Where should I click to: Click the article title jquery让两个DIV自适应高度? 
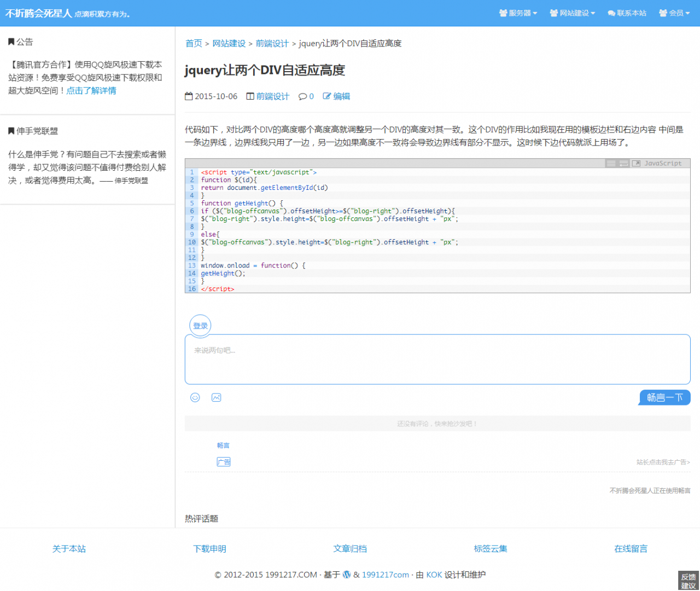click(265, 70)
